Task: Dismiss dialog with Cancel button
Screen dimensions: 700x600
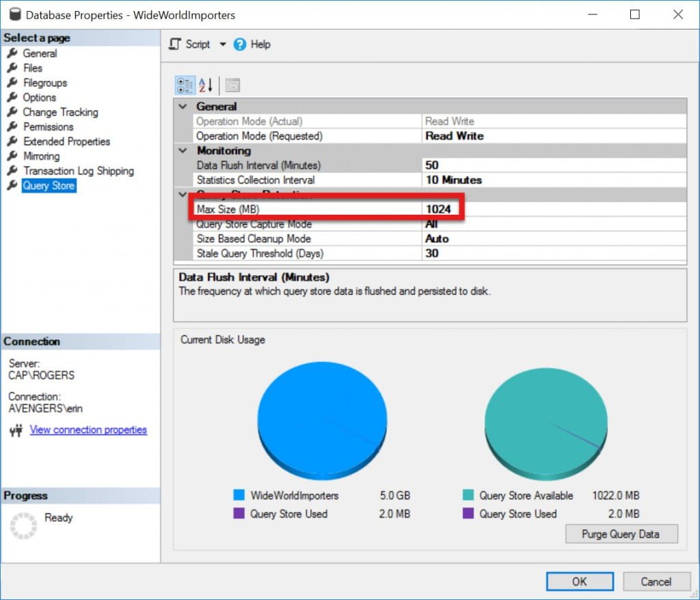Action: point(656,582)
